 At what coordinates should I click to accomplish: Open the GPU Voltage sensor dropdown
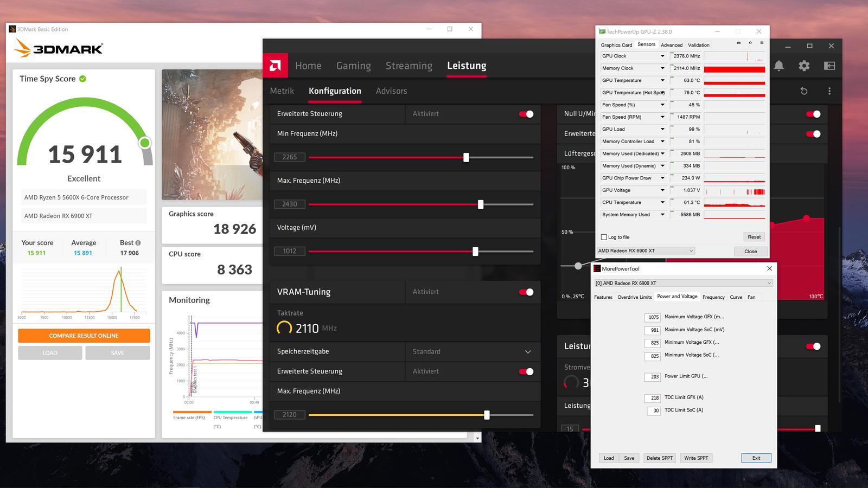[x=662, y=190]
